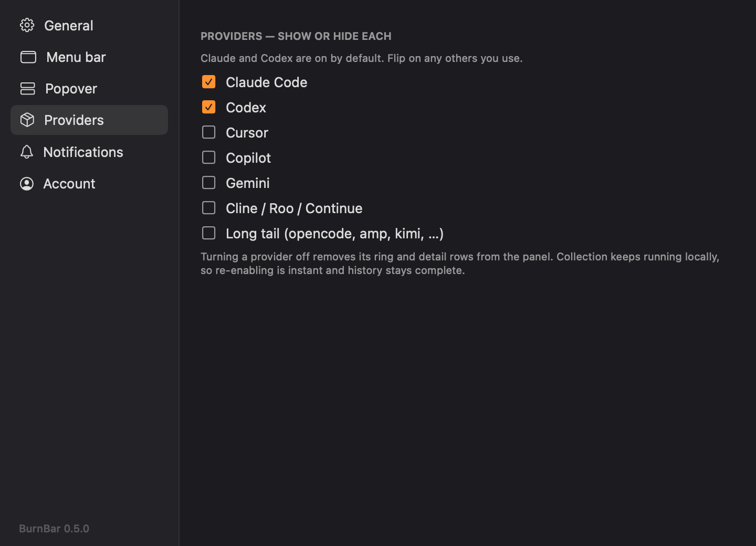Click the Notifications bell icon
Screen dimensions: 756x546
click(27, 152)
